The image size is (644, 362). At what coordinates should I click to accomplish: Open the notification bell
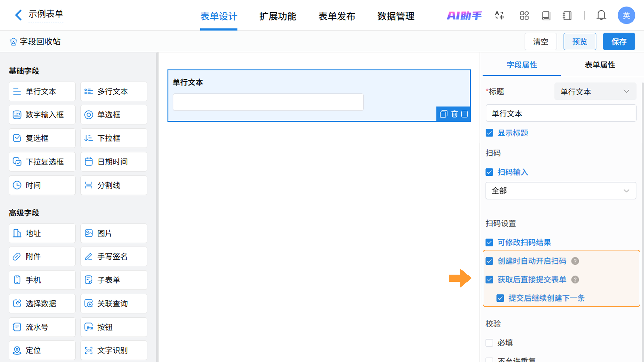coord(601,15)
